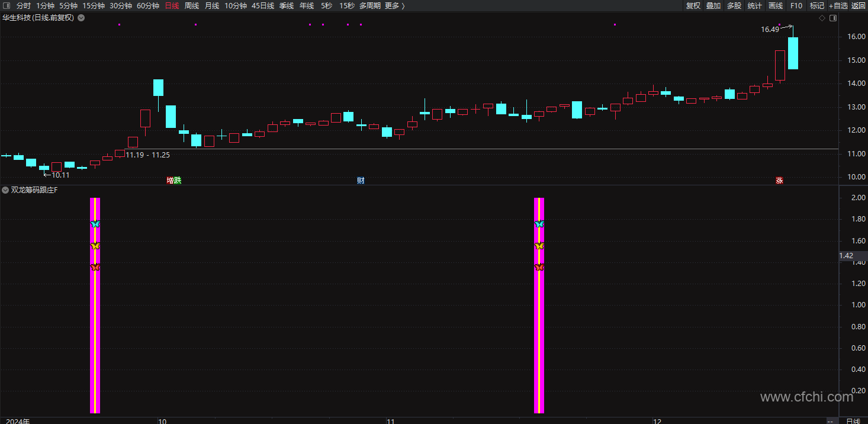Click the 1.42 indicator axis value
The image size is (868, 424).
click(x=847, y=256)
